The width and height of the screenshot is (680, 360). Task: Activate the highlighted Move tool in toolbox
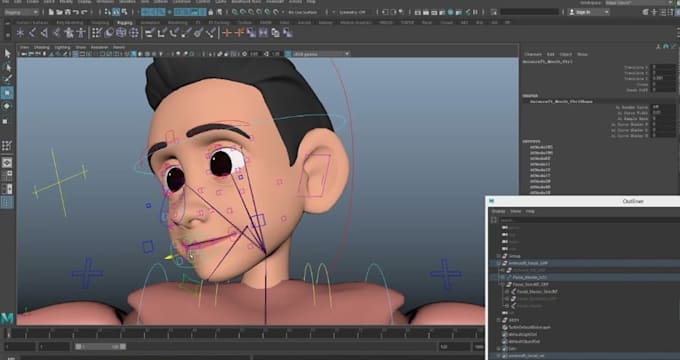(7, 93)
